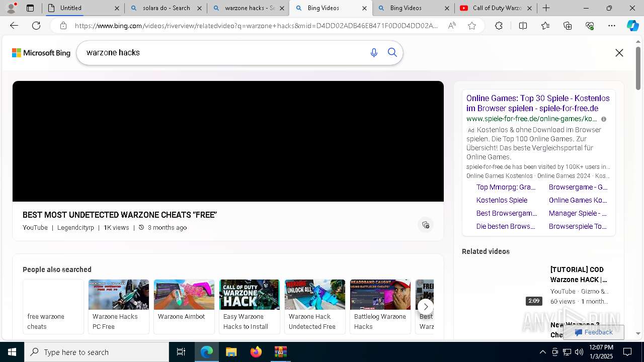
Task: Switch to second Bing Videos tab
Action: point(413,8)
